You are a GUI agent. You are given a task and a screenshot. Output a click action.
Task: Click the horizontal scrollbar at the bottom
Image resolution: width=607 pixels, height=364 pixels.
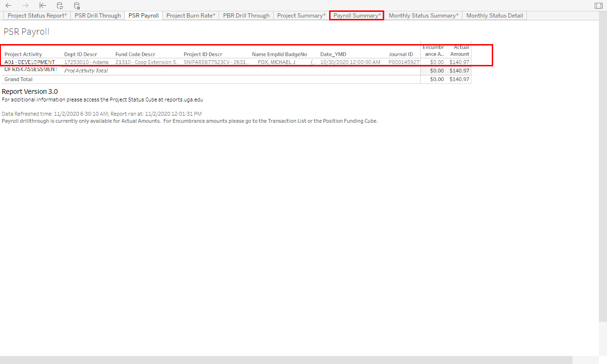click(x=286, y=360)
